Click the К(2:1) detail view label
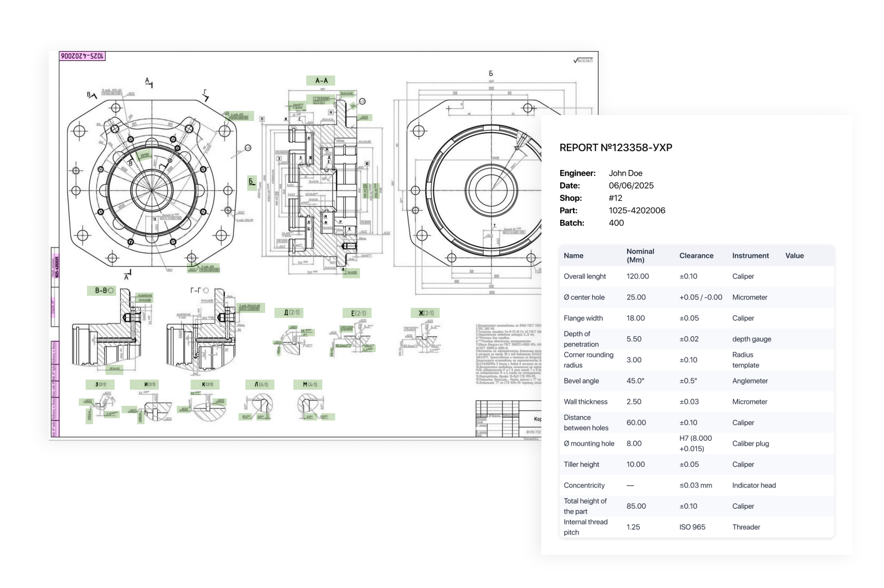 pos(205,384)
